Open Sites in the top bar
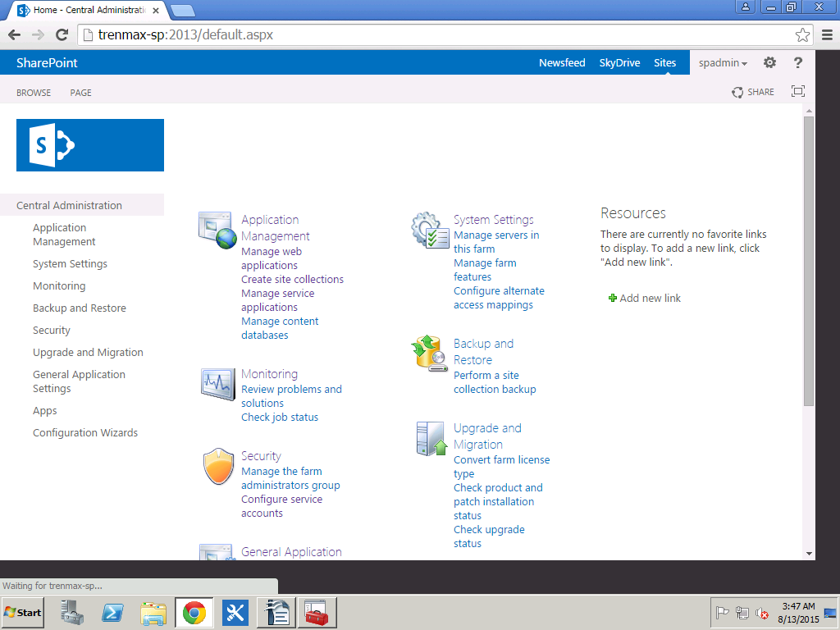 pos(664,62)
